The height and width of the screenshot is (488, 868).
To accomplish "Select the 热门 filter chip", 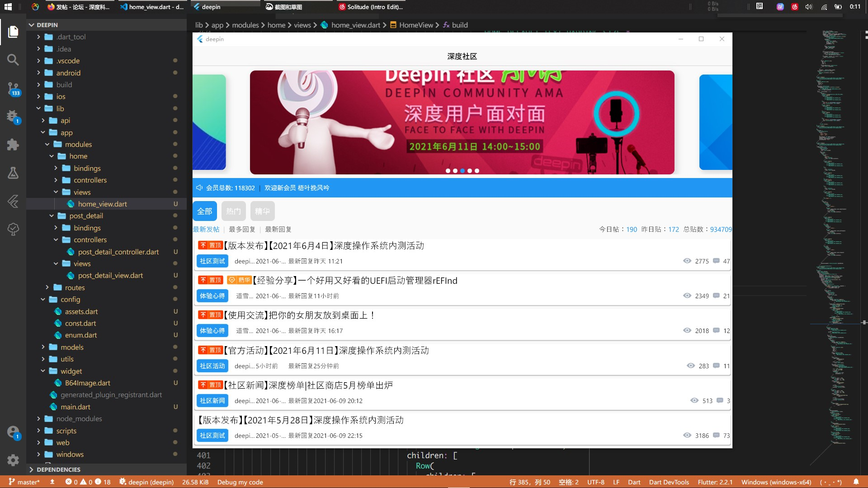I will (233, 211).
